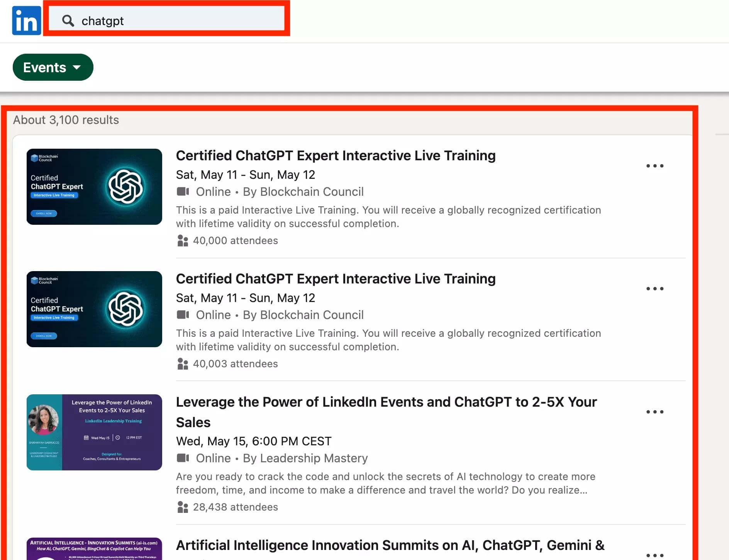Click the LinkedIn logo icon

[x=26, y=20]
